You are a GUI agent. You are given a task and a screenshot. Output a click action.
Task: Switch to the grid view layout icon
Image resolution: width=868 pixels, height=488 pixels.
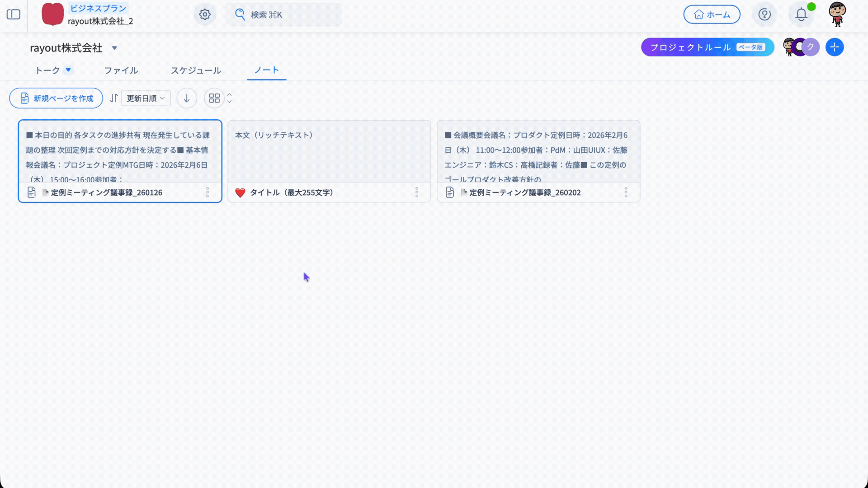click(214, 98)
